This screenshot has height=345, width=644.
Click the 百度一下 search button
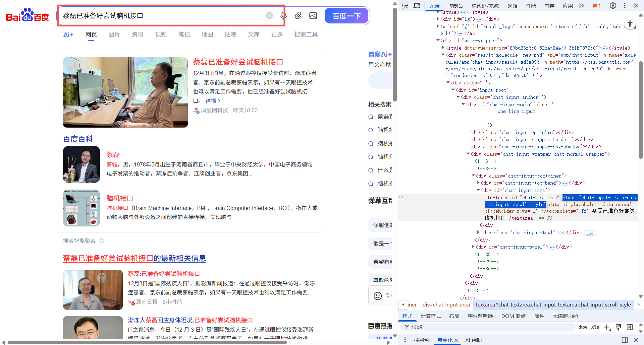coord(346,16)
